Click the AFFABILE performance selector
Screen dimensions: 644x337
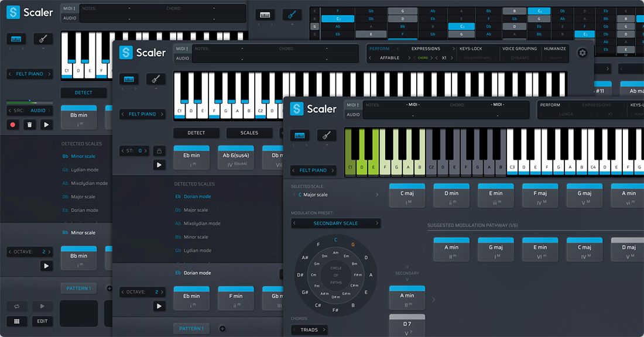point(389,58)
